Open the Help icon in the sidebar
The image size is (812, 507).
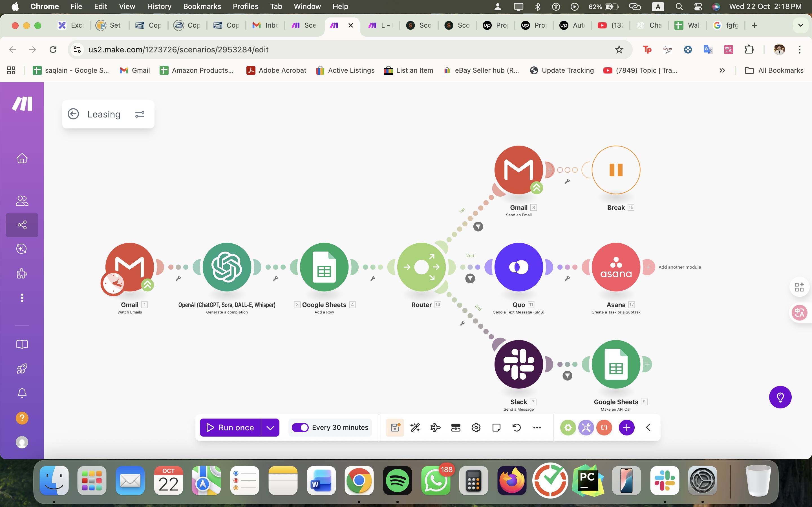(22, 418)
